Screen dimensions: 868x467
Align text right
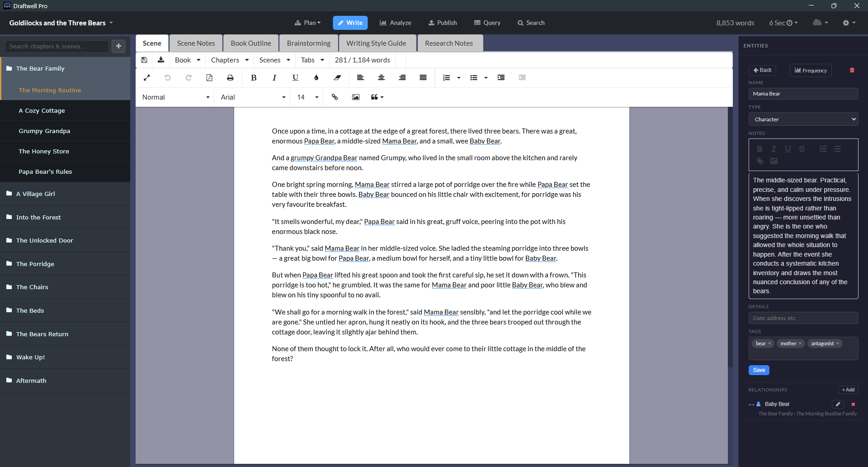[402, 78]
